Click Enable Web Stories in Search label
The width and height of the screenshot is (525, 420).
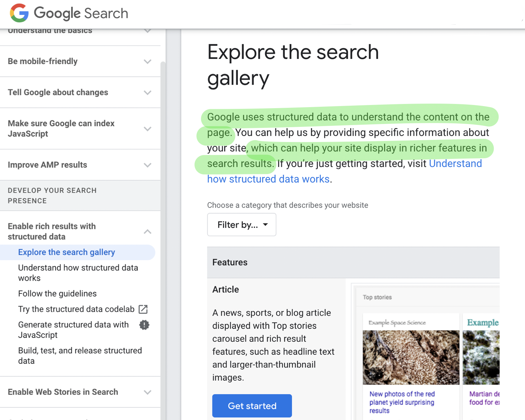click(x=63, y=392)
